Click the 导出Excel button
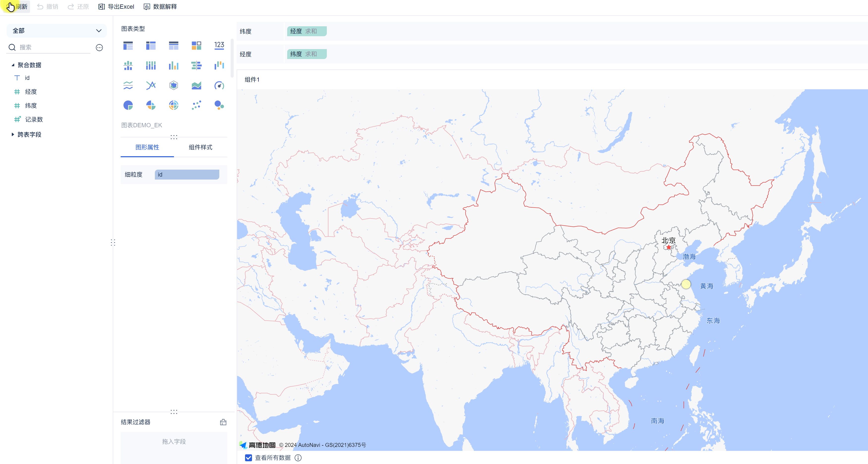868x464 pixels. tap(117, 6)
